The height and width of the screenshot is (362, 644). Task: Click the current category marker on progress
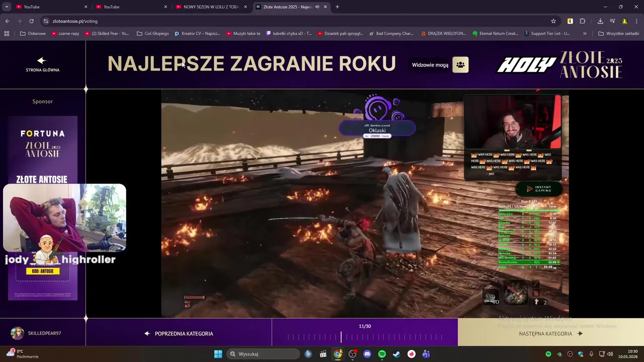341,337
